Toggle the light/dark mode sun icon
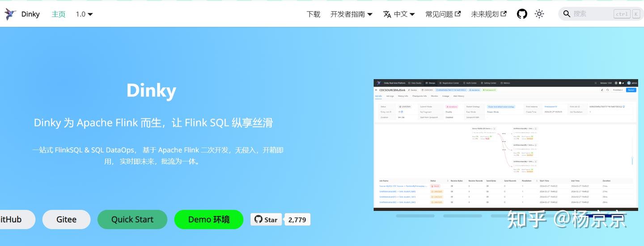This screenshot has height=246, width=644. (x=539, y=14)
